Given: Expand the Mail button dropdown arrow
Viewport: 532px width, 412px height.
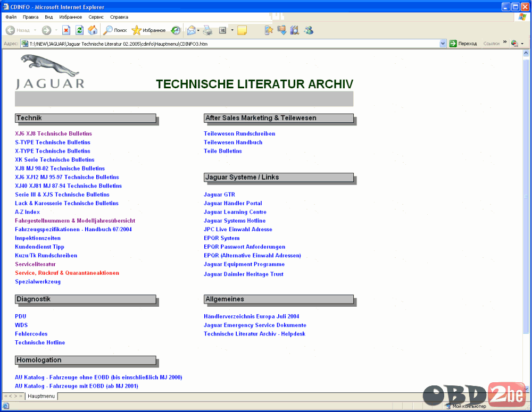Looking at the screenshot, I should [198, 30].
